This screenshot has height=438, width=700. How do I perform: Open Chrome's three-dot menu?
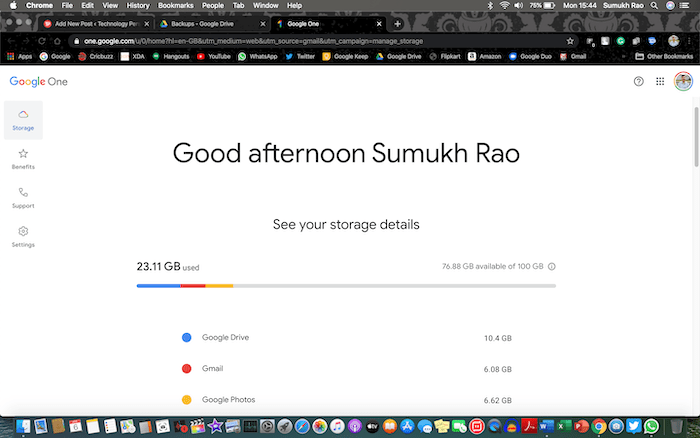(x=689, y=41)
